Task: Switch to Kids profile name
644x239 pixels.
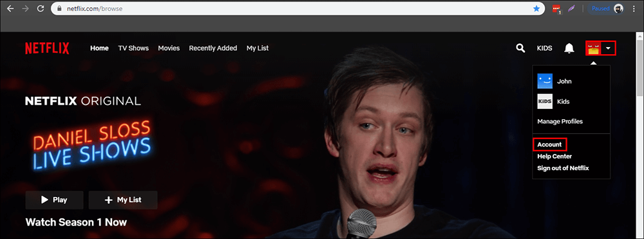Action: coord(563,101)
